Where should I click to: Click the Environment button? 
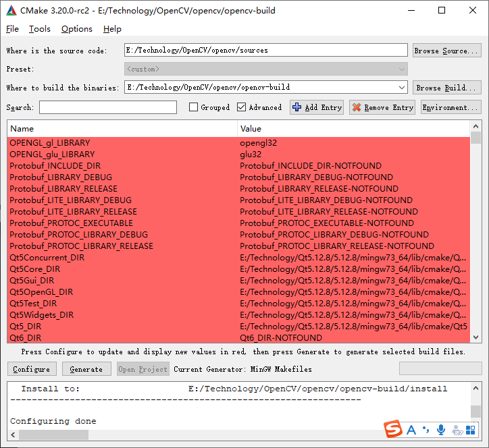[451, 107]
